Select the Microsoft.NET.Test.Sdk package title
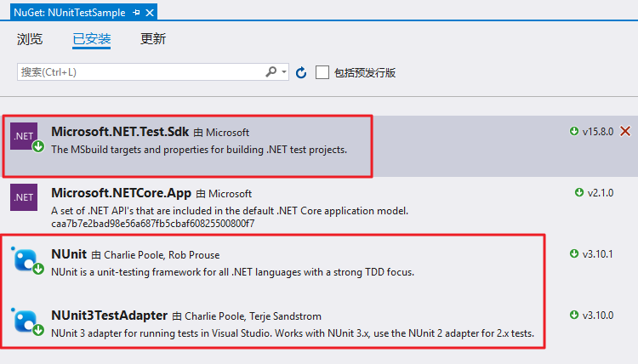 click(x=120, y=132)
